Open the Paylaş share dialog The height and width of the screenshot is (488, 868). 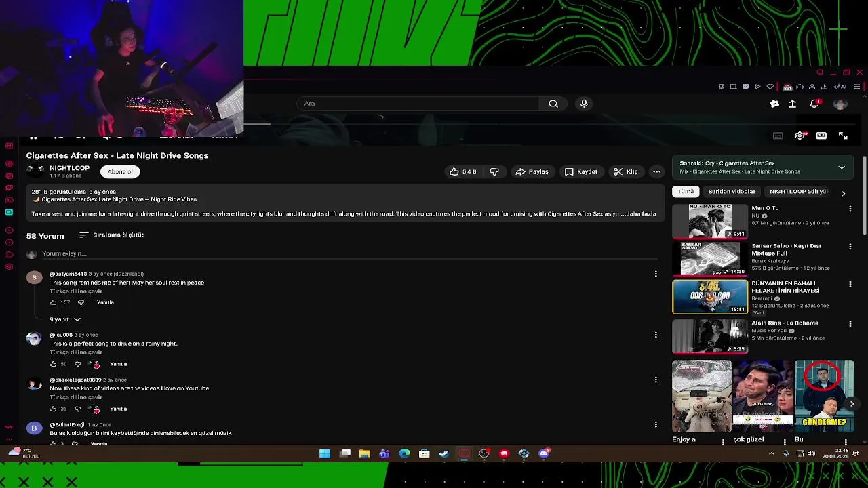coord(532,171)
